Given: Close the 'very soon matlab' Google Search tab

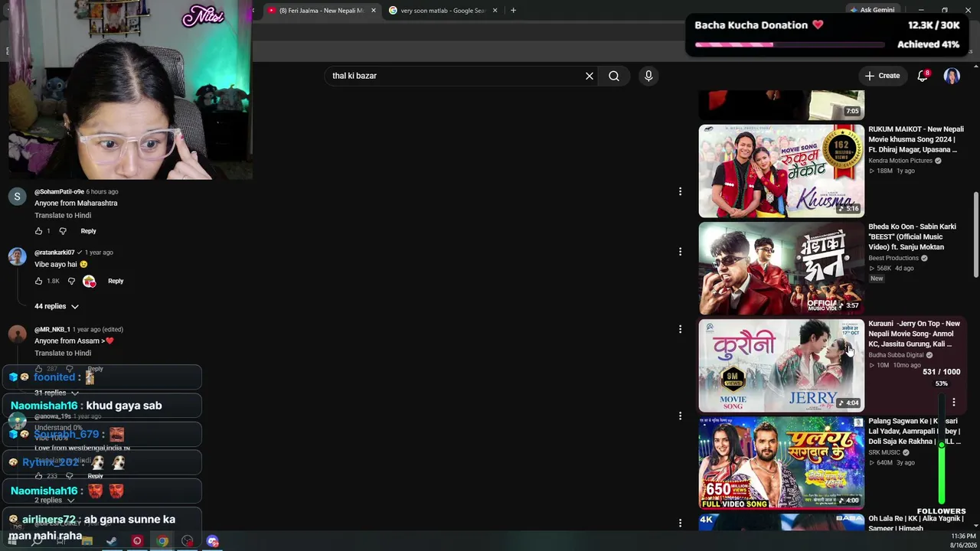Looking at the screenshot, I should [x=495, y=11].
